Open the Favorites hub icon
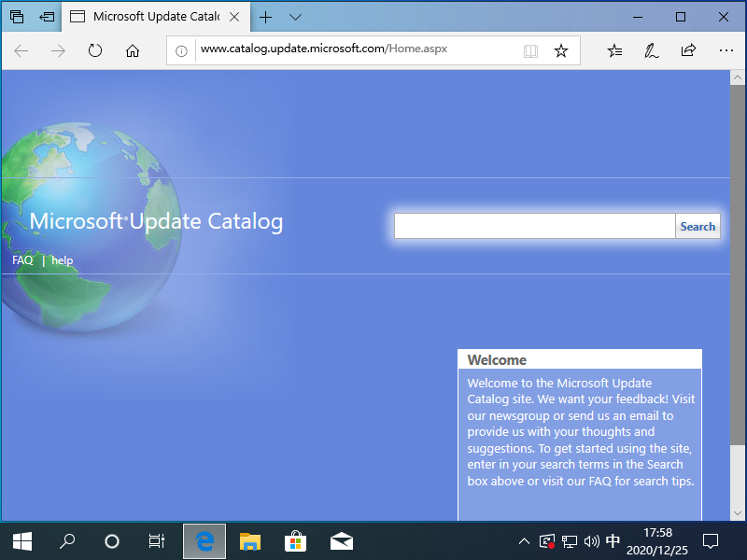This screenshot has height=560, width=747. pos(614,50)
